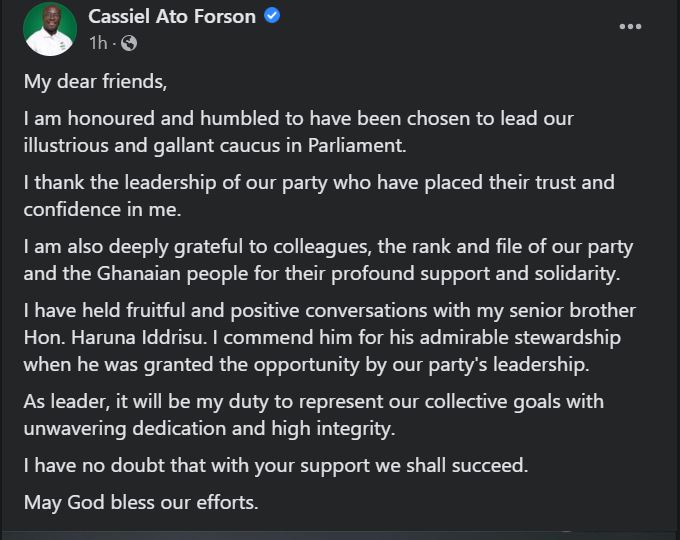680x540 pixels.
Task: Click the word 'Parliament' in the post
Action: [354, 145]
